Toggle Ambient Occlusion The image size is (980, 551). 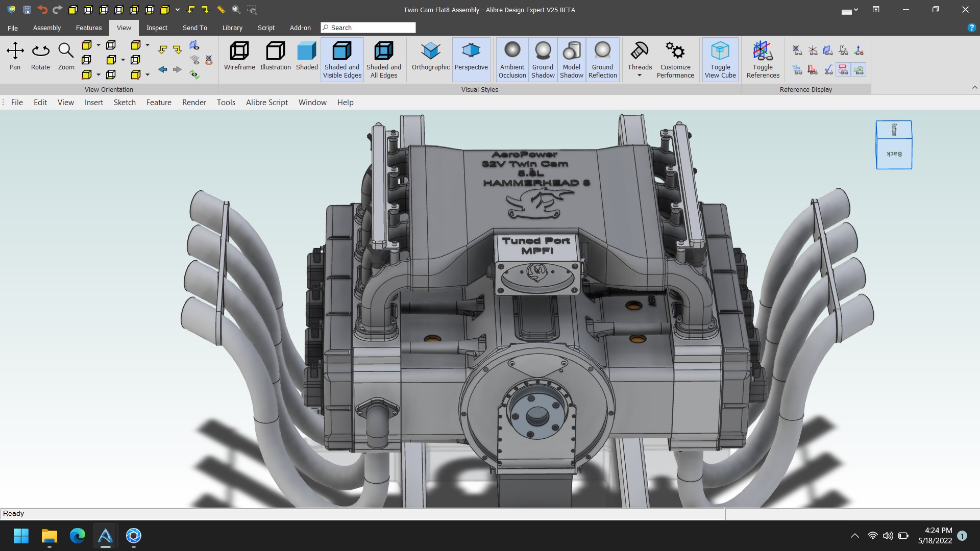(x=512, y=60)
